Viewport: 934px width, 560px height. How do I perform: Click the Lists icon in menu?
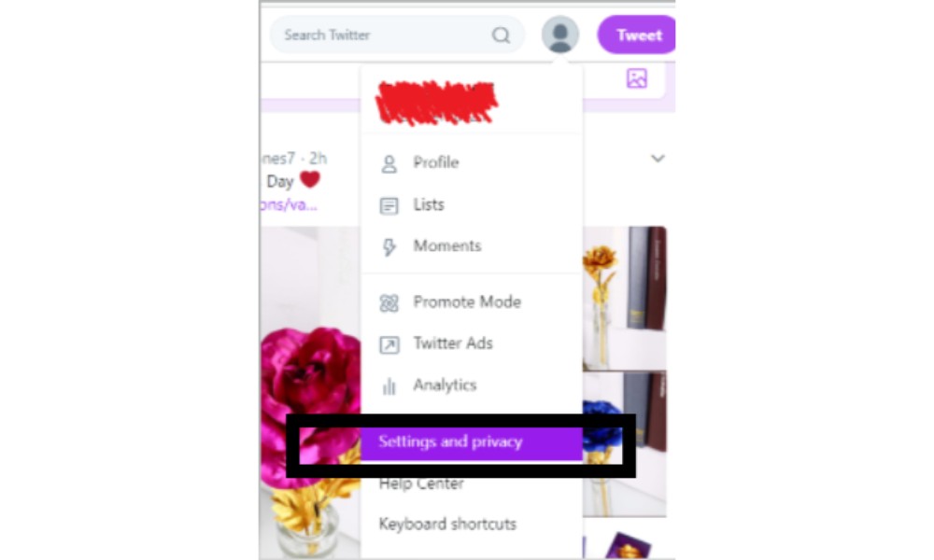[389, 205]
